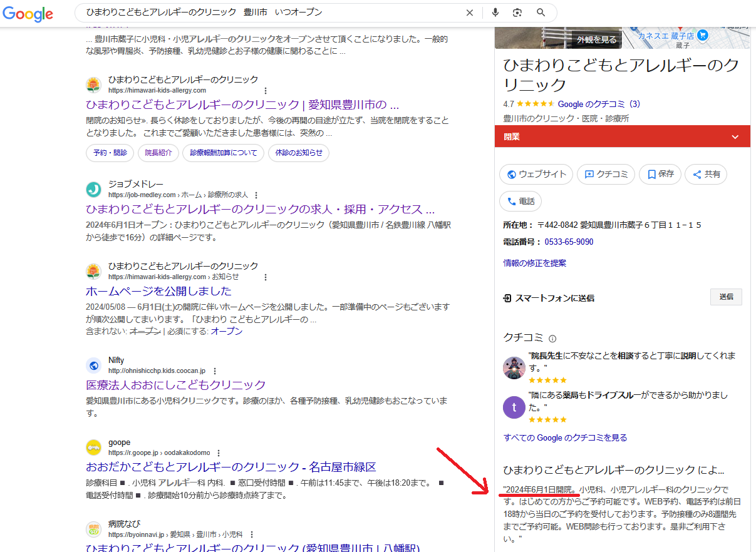Open three-dot menu for job-medley result
756x552 pixels.
pyautogui.click(x=256, y=195)
